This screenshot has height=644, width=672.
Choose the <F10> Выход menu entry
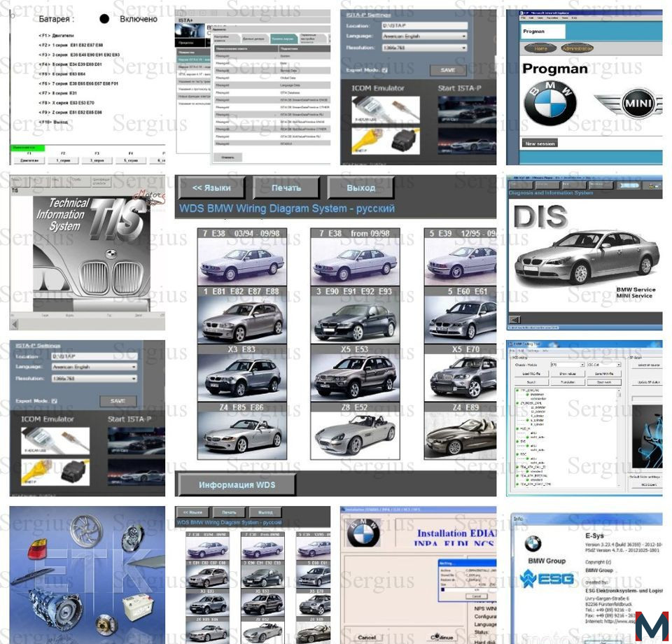coord(53,122)
